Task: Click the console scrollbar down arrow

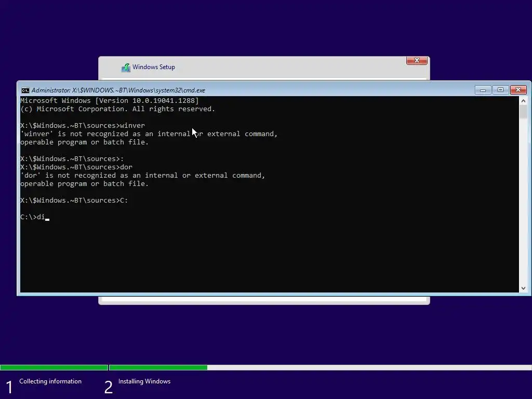Action: click(x=523, y=288)
